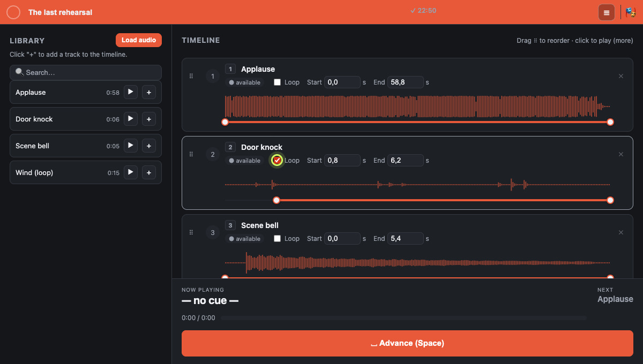
Task: Click the now-playing progress bar
Action: pyautogui.click(x=403, y=318)
